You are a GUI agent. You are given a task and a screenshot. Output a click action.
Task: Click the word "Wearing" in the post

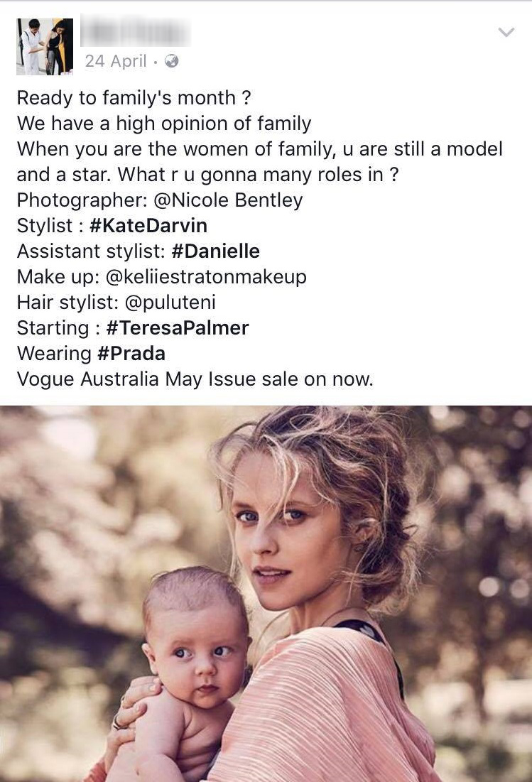click(x=55, y=354)
